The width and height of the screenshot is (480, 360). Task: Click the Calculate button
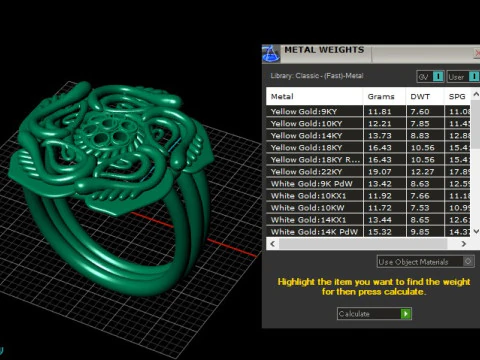point(374,314)
